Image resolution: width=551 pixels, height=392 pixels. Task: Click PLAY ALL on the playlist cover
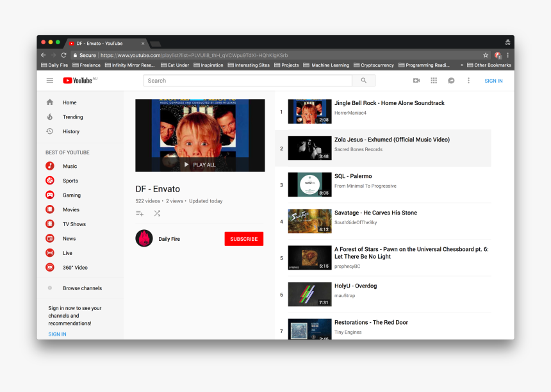click(x=200, y=165)
